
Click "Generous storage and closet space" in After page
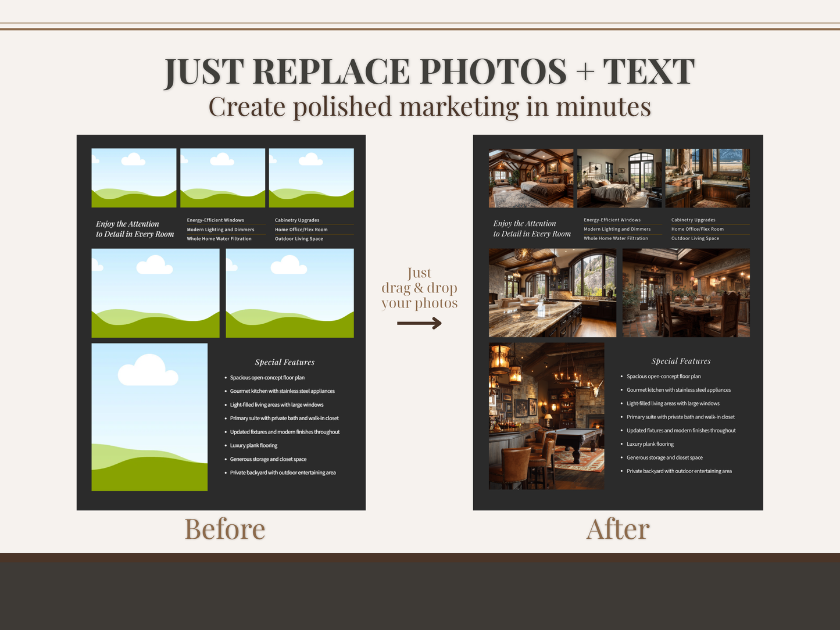(x=665, y=458)
